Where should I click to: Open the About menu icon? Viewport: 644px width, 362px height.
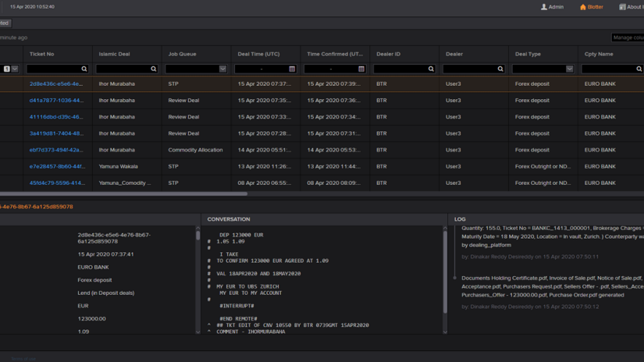622,7
